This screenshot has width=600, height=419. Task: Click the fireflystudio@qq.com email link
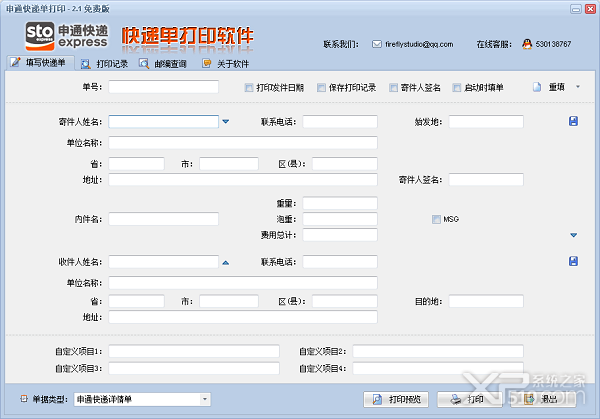pyautogui.click(x=419, y=44)
